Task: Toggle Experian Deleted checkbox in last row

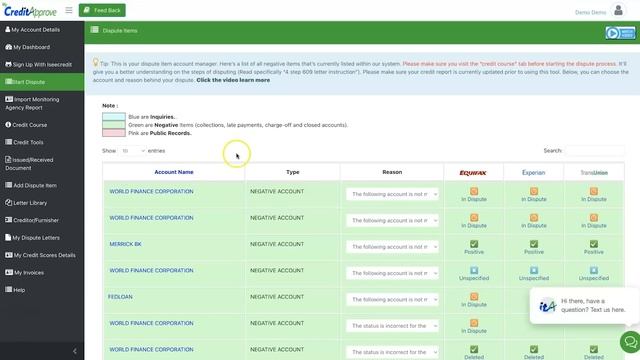Action: point(534,349)
